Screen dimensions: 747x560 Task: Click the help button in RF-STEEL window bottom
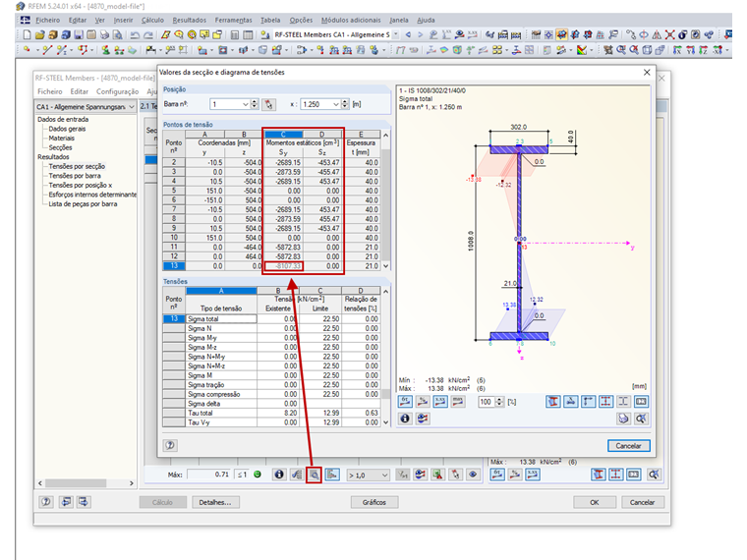46,502
